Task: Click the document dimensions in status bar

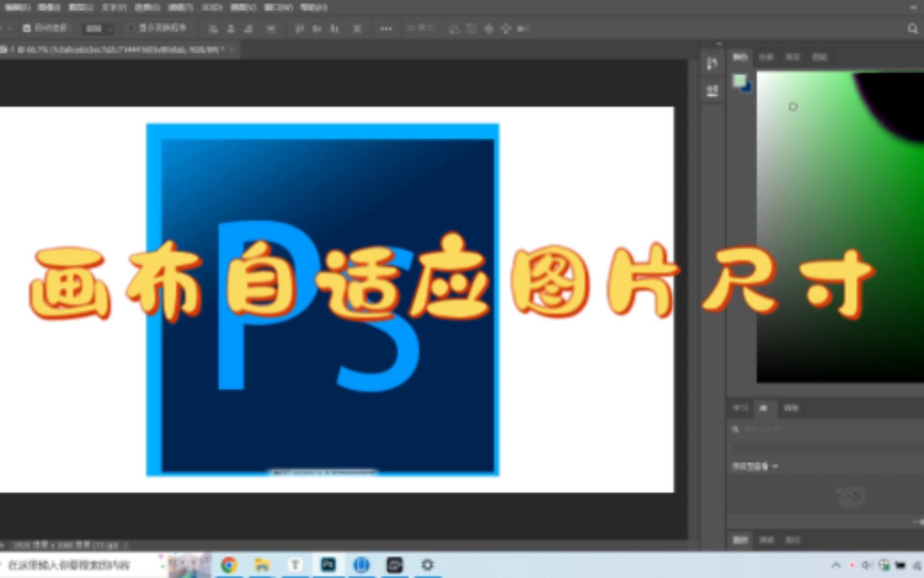Action: click(x=65, y=545)
